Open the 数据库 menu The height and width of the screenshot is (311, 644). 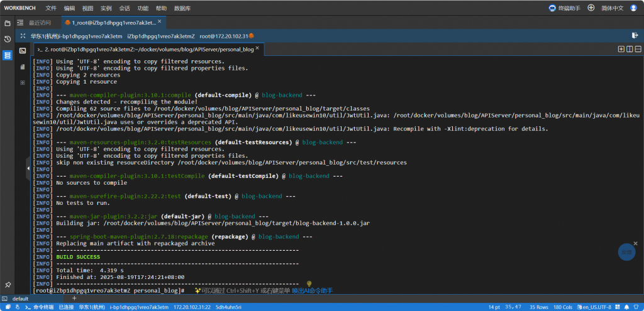tap(183, 8)
